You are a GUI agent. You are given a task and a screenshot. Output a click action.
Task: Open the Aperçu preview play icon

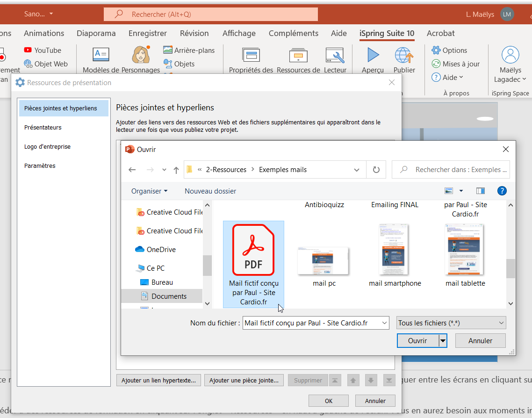373,56
